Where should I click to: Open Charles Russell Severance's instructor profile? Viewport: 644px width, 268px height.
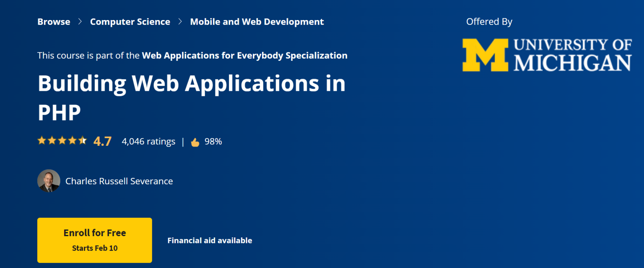click(x=119, y=181)
